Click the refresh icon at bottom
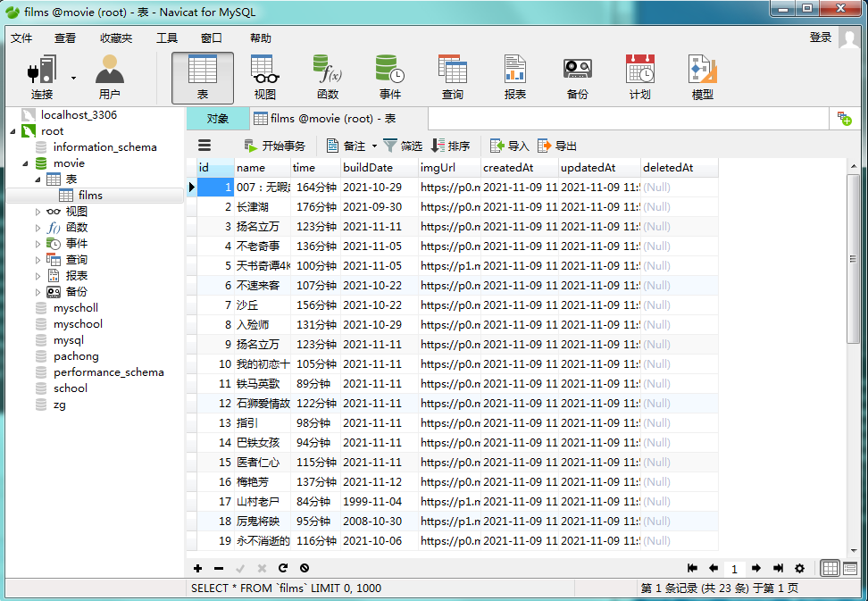868x601 pixels. click(x=283, y=568)
